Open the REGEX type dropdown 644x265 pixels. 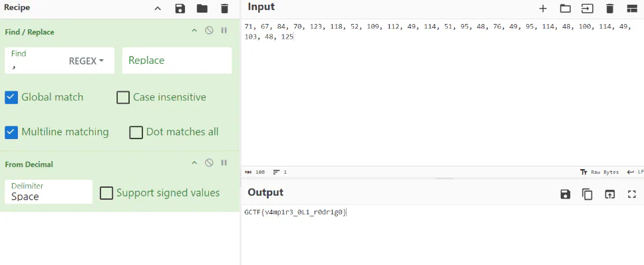86,61
